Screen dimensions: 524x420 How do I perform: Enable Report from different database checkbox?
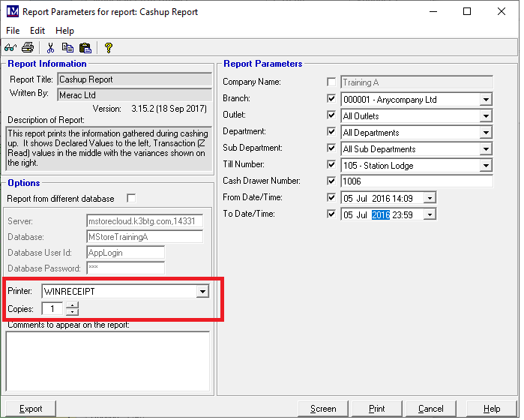click(x=131, y=198)
